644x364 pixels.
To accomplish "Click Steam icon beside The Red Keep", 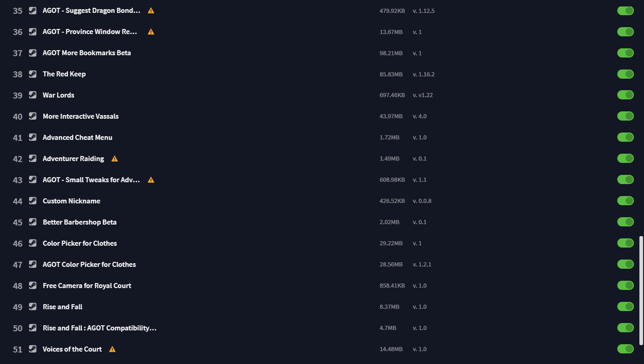I will pos(33,74).
